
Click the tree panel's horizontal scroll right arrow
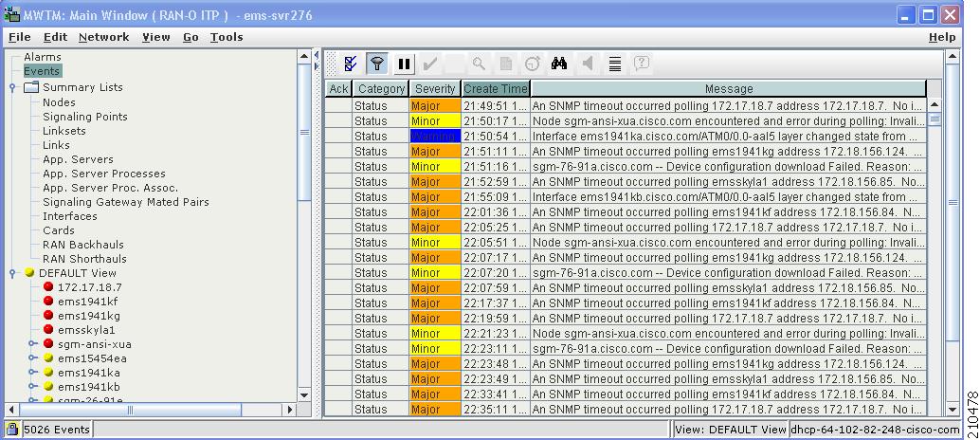pyautogui.click(x=289, y=410)
